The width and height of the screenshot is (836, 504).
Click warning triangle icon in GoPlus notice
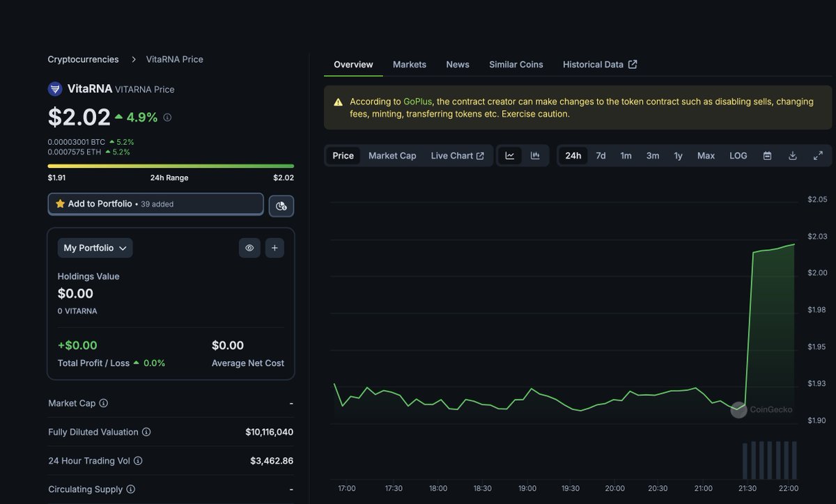[338, 102]
